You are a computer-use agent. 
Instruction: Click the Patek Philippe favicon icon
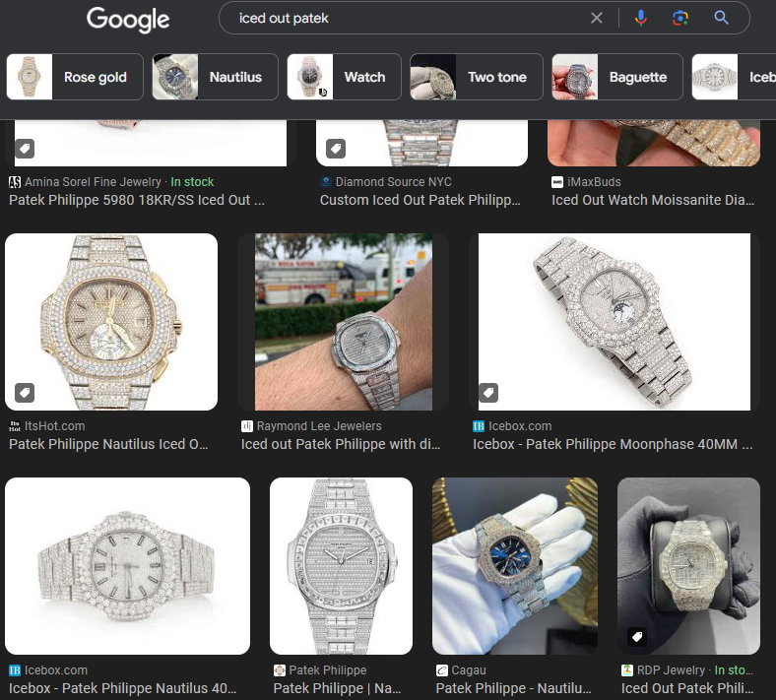coord(280,670)
